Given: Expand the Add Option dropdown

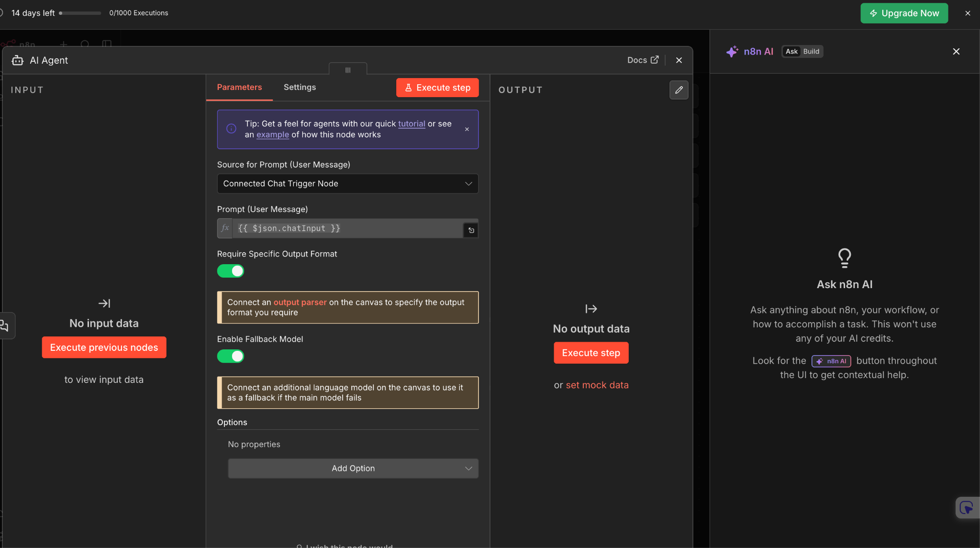Looking at the screenshot, I should (x=353, y=469).
